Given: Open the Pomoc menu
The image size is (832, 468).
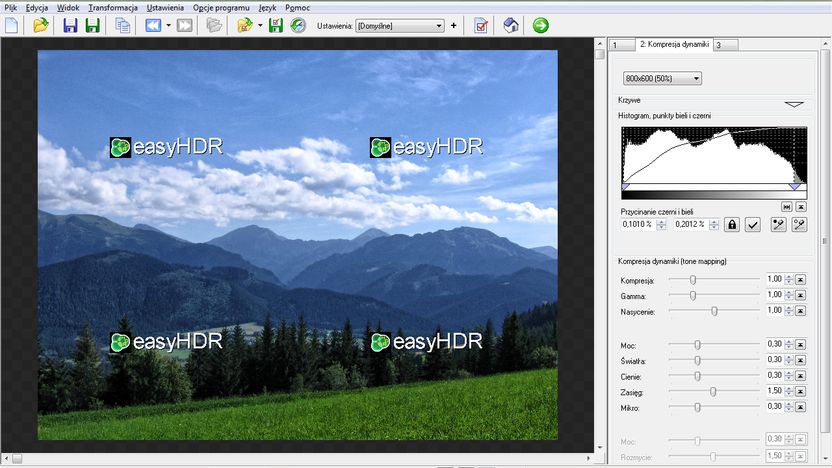Looking at the screenshot, I should (297, 8).
